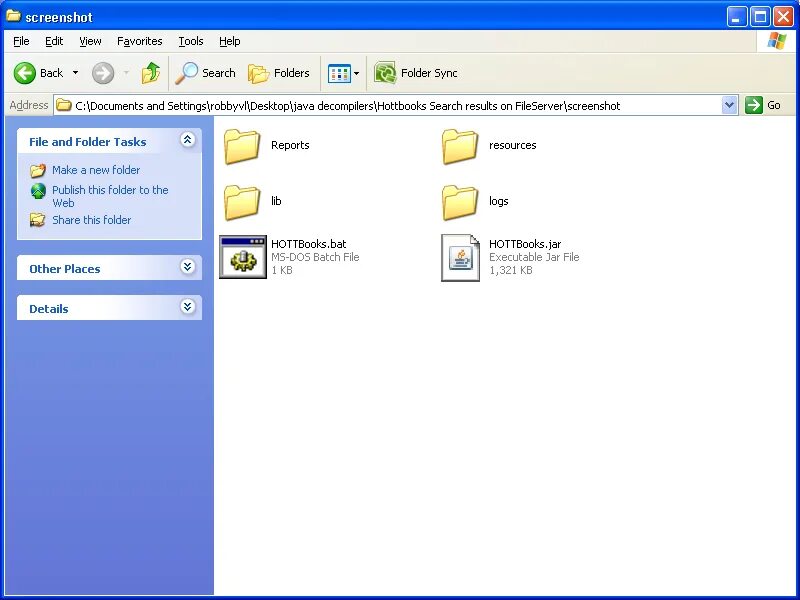This screenshot has width=800, height=600.
Task: Click the greyed Forward arrow button
Action: (x=103, y=73)
